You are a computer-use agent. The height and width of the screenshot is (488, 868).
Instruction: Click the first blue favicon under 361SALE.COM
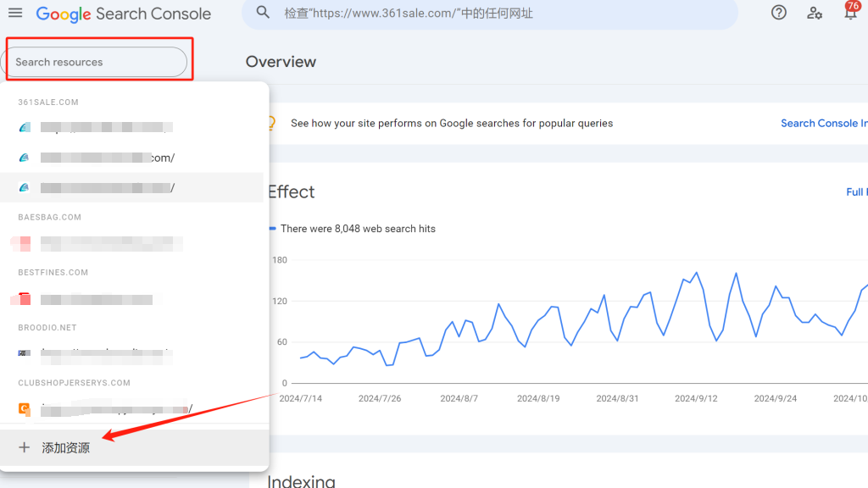(x=24, y=127)
